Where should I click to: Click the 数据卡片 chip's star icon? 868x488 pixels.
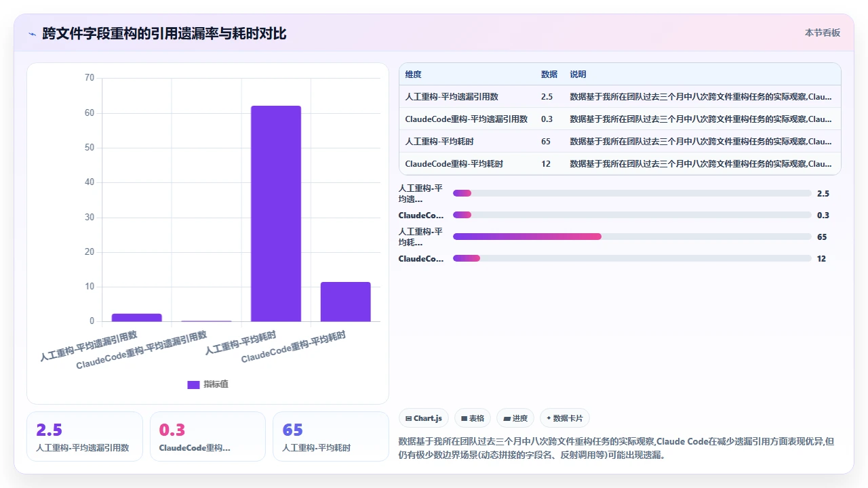[549, 418]
